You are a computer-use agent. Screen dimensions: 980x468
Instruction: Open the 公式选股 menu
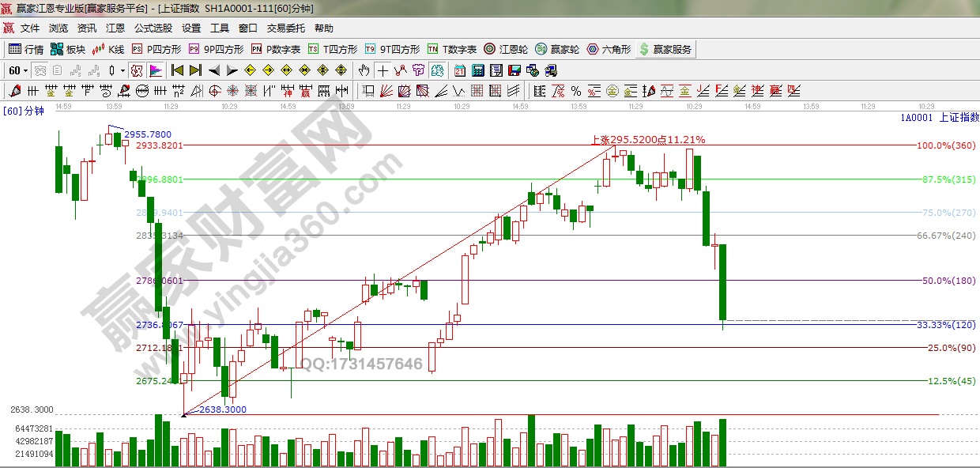tap(153, 28)
